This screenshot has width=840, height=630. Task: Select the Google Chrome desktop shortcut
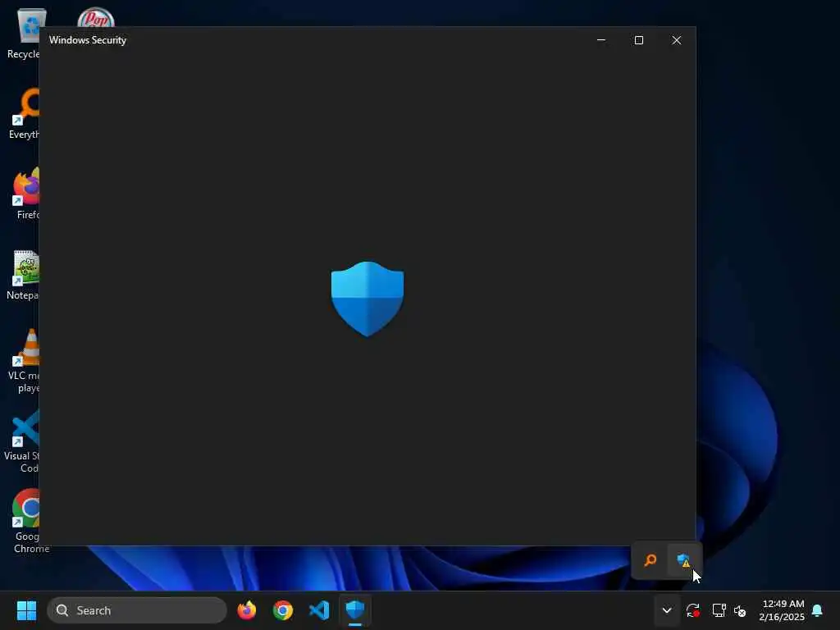tap(27, 521)
